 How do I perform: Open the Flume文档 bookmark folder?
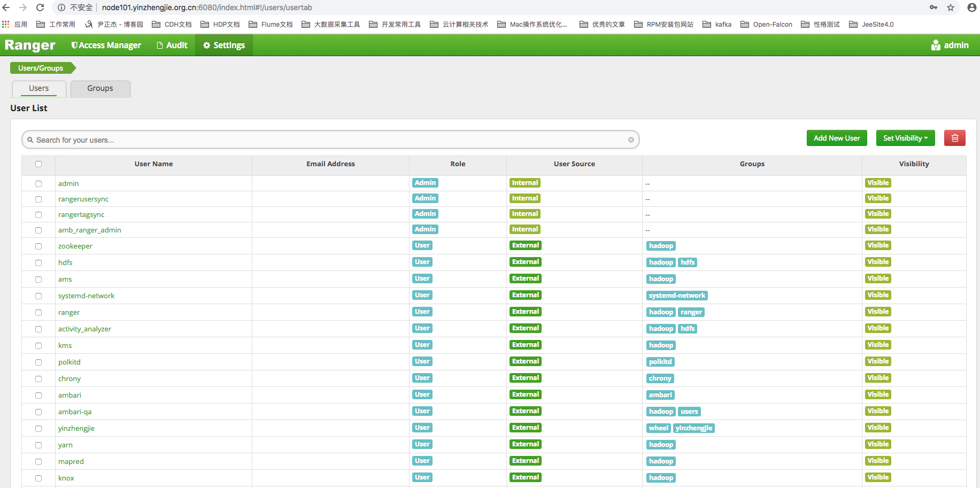coord(271,24)
